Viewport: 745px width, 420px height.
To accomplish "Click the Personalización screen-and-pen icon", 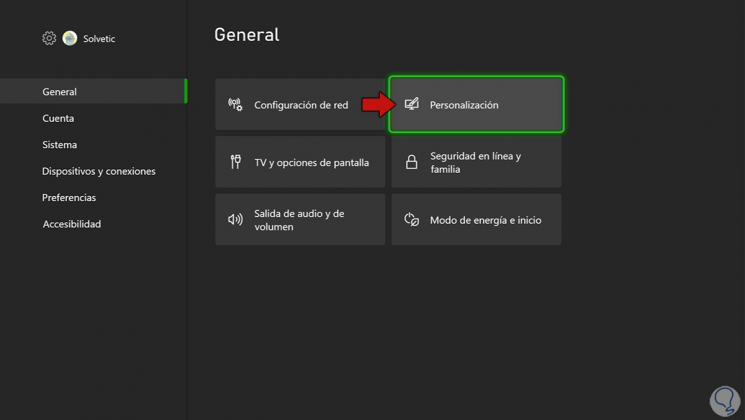I will [x=412, y=104].
